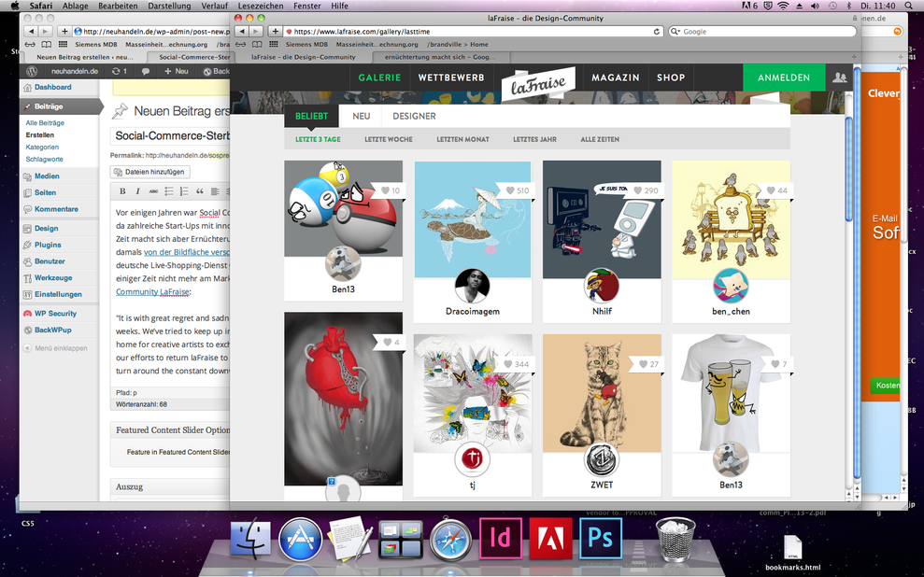
Task: Switch to the NEU gallery tab
Action: (x=362, y=116)
